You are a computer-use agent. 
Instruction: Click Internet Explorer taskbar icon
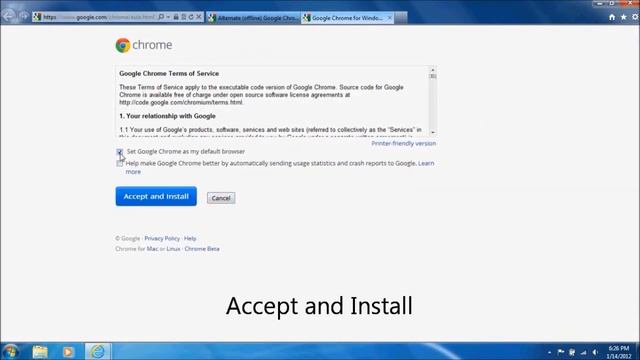pos(98,352)
